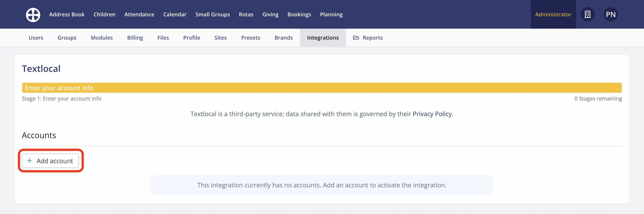
Task: Go to the Children module
Action: click(x=104, y=14)
